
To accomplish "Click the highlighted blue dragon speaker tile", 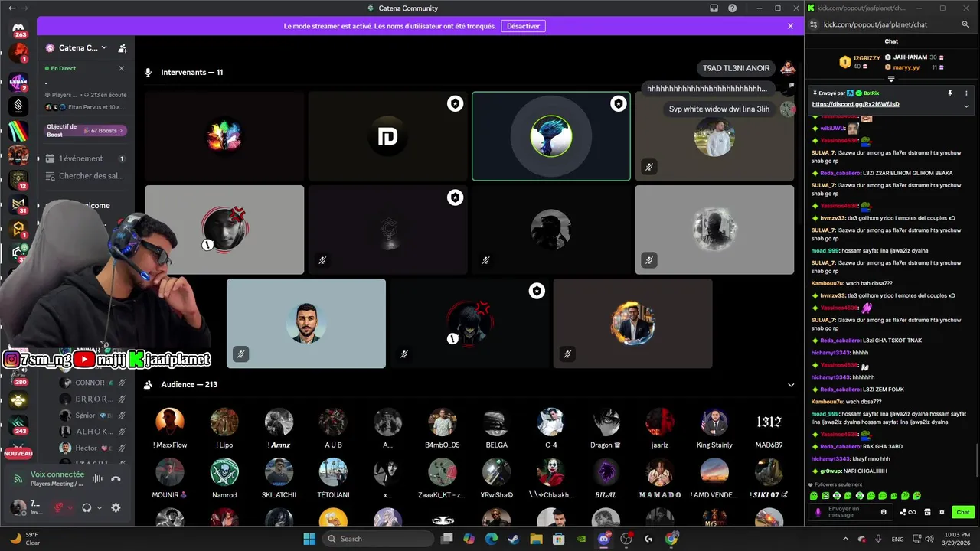I will point(551,136).
